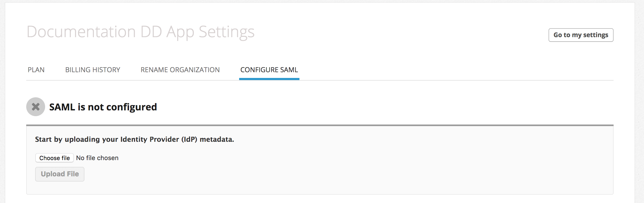Click the No file chosen label
The image size is (644, 203).
pos(97,158)
